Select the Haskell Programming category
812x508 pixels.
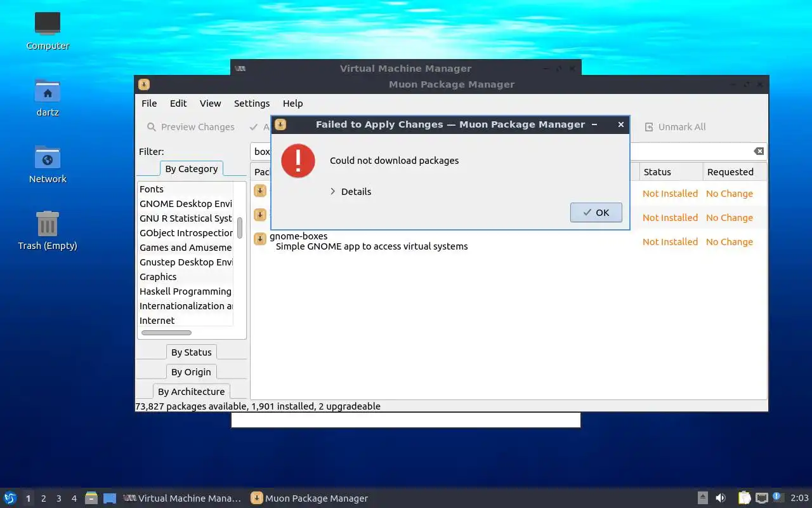185,291
